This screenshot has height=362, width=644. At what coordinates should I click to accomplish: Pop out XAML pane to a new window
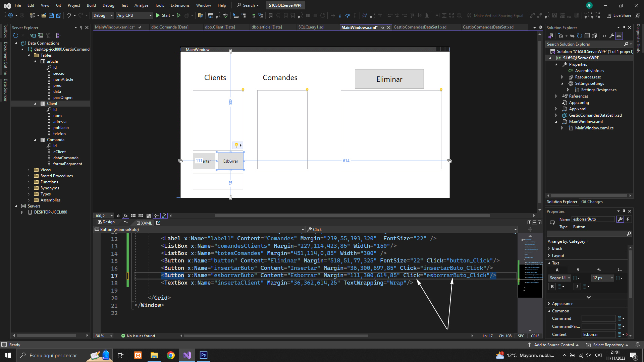click(x=158, y=223)
